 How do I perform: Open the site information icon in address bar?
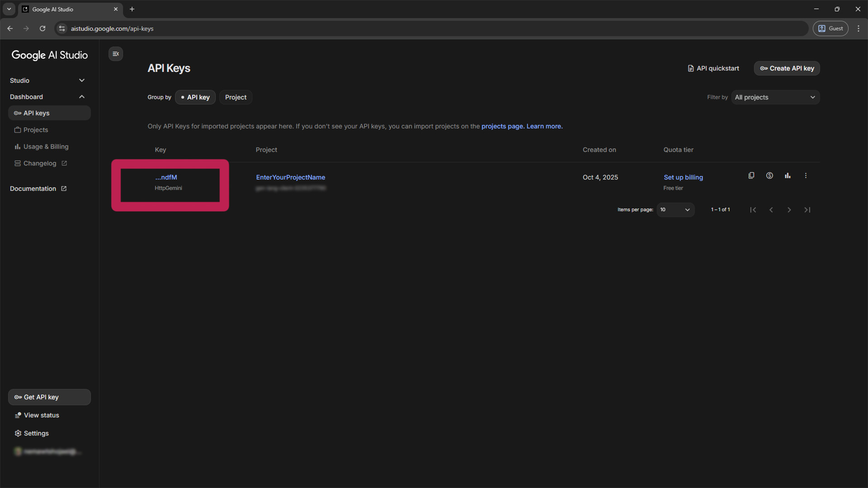(x=62, y=28)
